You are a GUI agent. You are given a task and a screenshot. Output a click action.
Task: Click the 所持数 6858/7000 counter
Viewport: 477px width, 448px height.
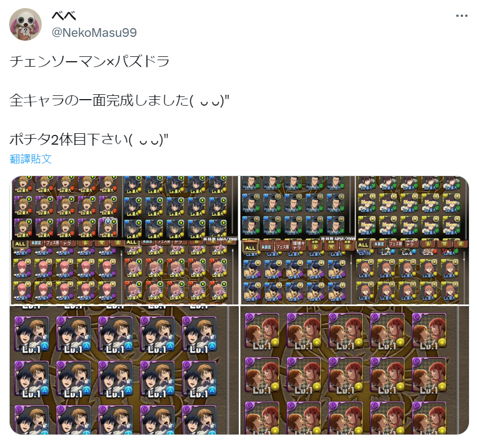(x=338, y=239)
